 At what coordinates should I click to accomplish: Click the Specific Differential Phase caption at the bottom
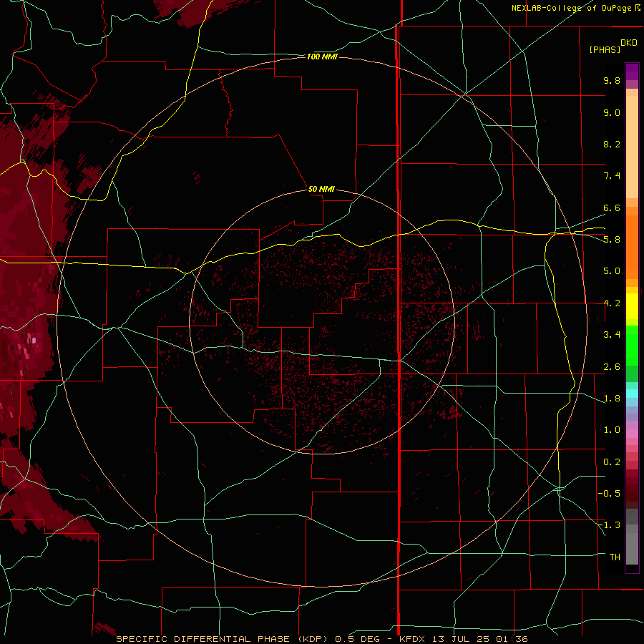(322, 639)
